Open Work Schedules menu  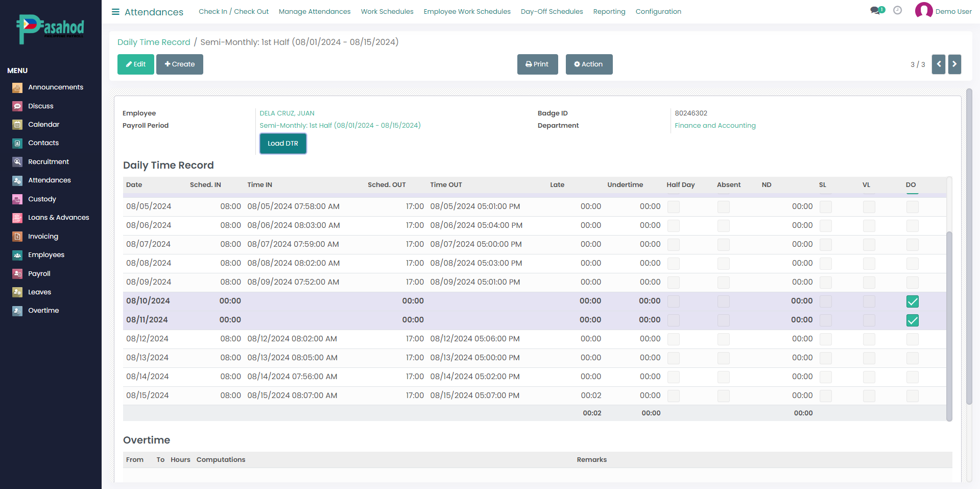[387, 11]
